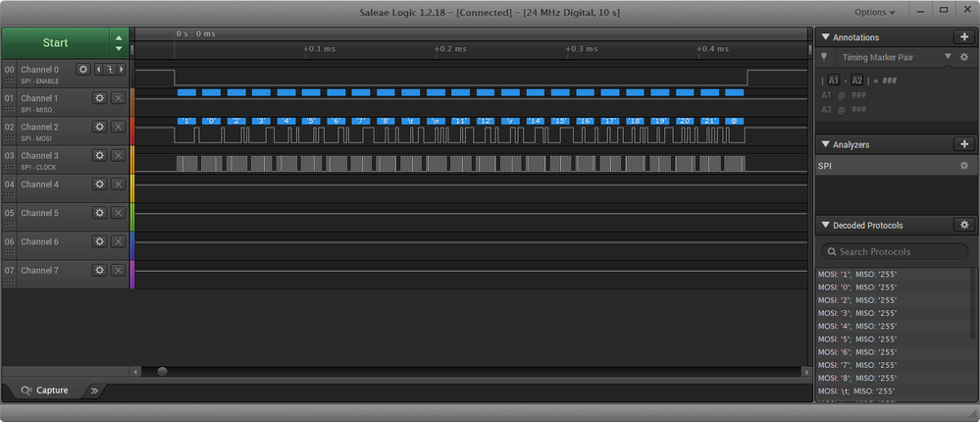This screenshot has height=422, width=980.
Task: Add a new analyzer with plus button
Action: point(963,144)
